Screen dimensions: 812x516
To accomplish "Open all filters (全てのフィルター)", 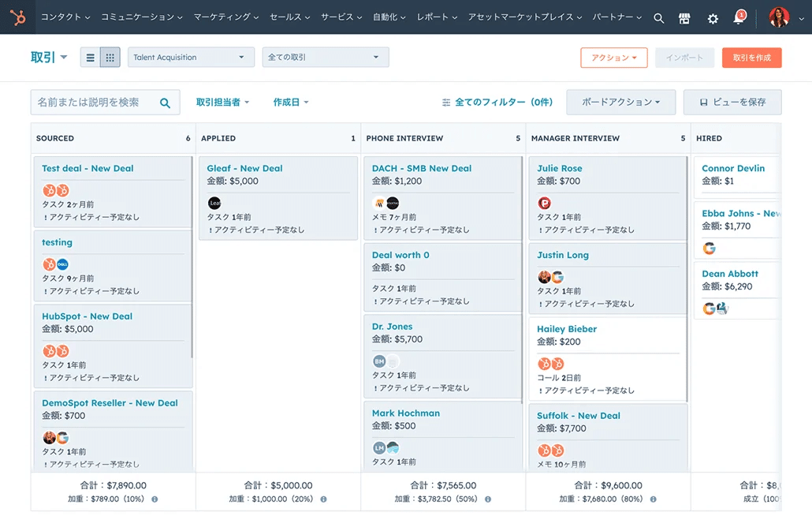I will [x=497, y=103].
